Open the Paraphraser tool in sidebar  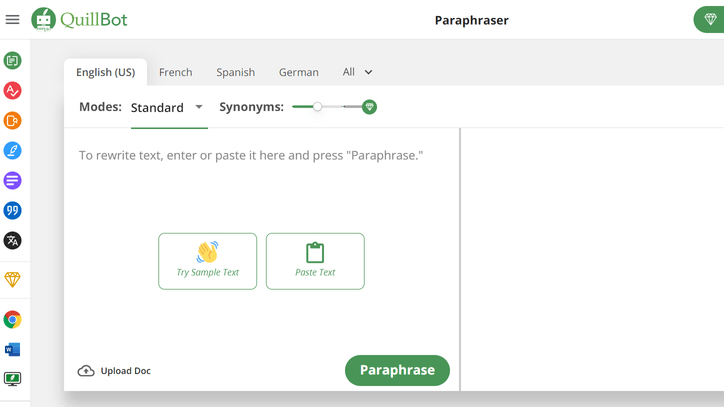12,61
